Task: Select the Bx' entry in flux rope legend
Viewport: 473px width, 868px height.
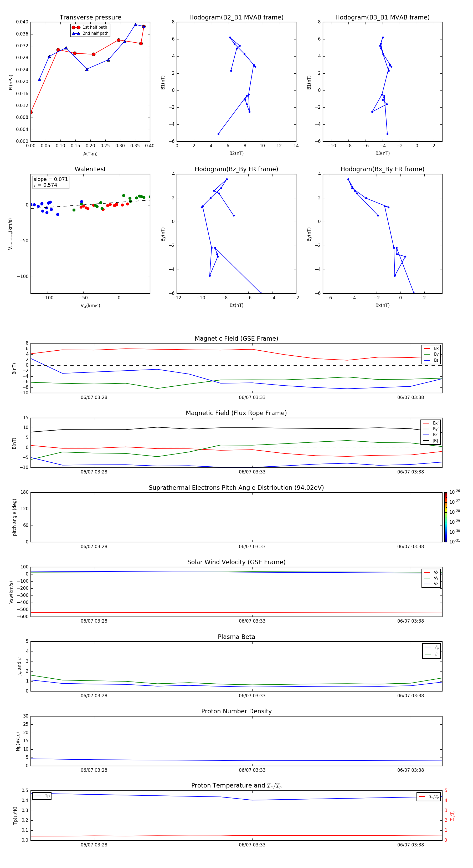Action: 431,423
